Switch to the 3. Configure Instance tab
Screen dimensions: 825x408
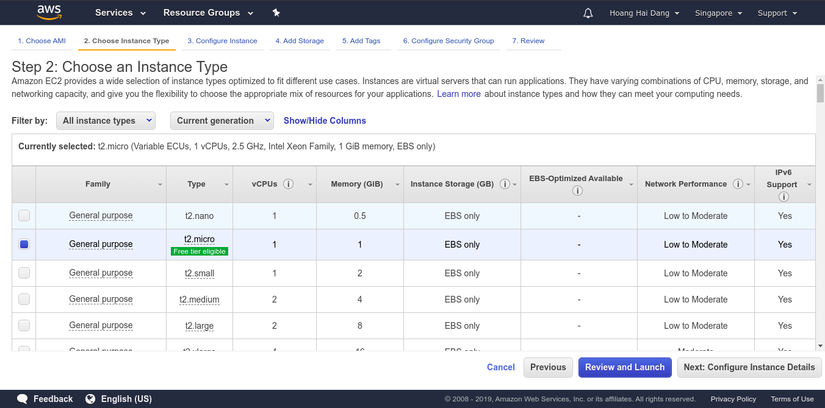pyautogui.click(x=222, y=41)
